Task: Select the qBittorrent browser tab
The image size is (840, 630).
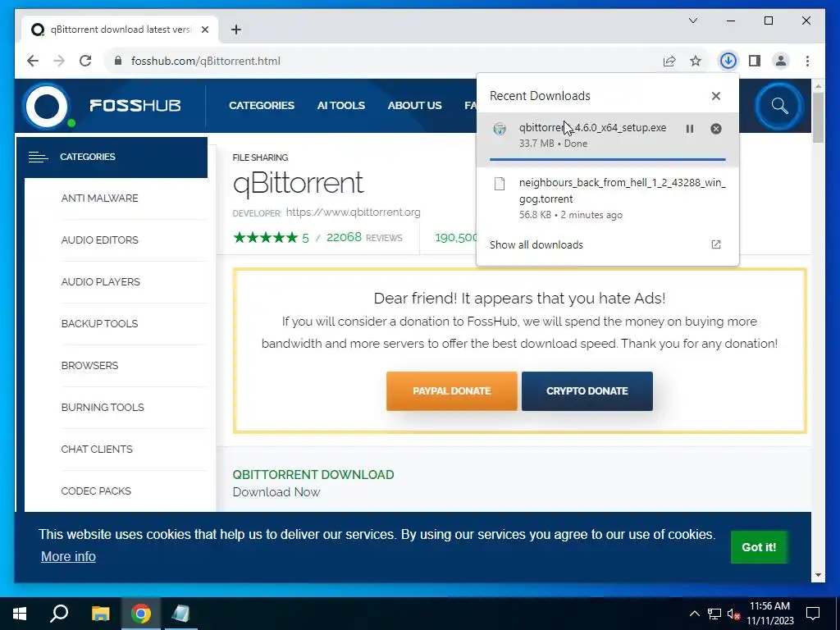Action: point(120,30)
